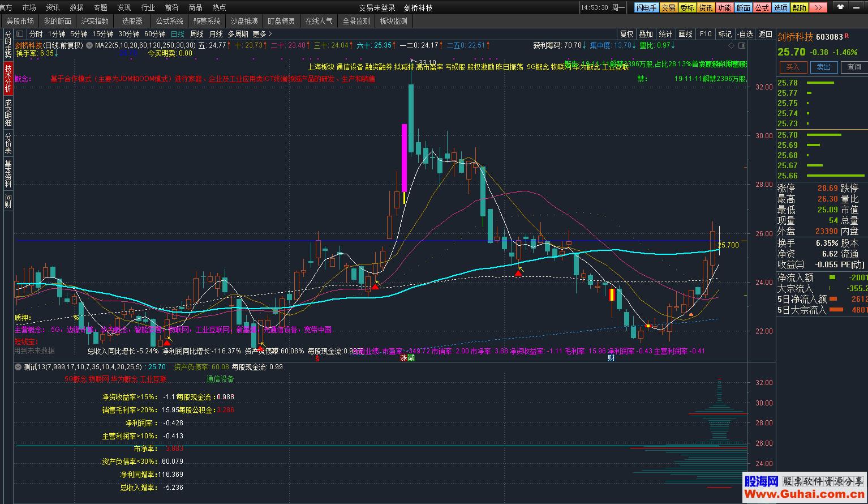This screenshot has width=868, height=504.
Task: Click the 25.78 ask price row
Action: point(822,83)
